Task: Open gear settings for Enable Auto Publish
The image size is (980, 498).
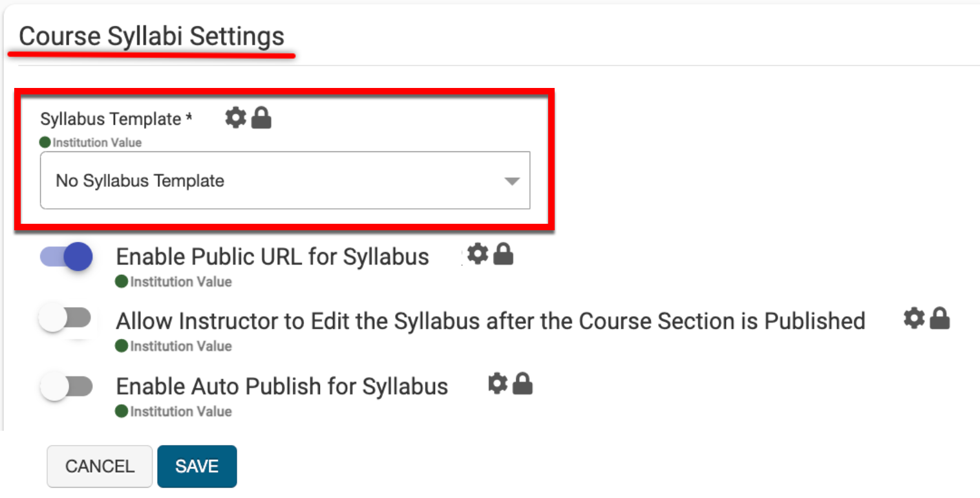Action: [x=497, y=384]
